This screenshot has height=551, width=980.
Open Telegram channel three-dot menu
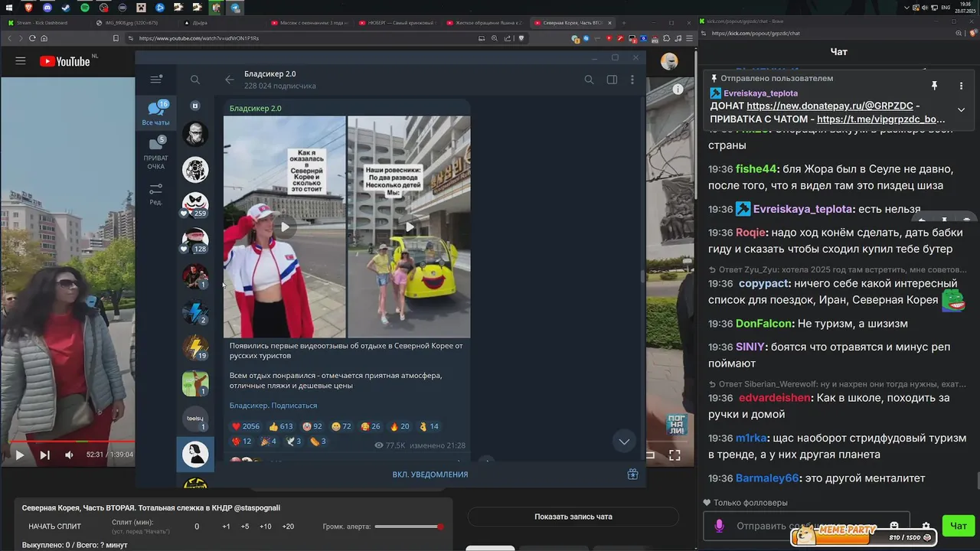[632, 80]
